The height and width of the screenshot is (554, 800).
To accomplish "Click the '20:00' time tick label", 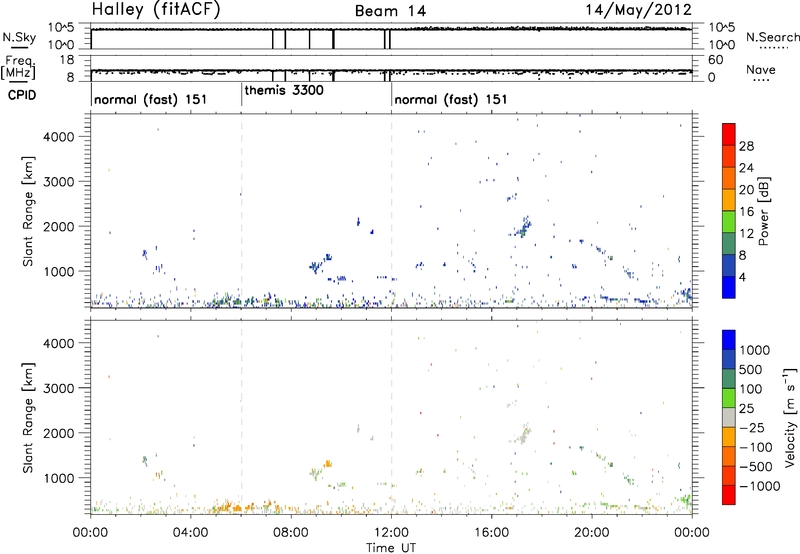I will (592, 533).
